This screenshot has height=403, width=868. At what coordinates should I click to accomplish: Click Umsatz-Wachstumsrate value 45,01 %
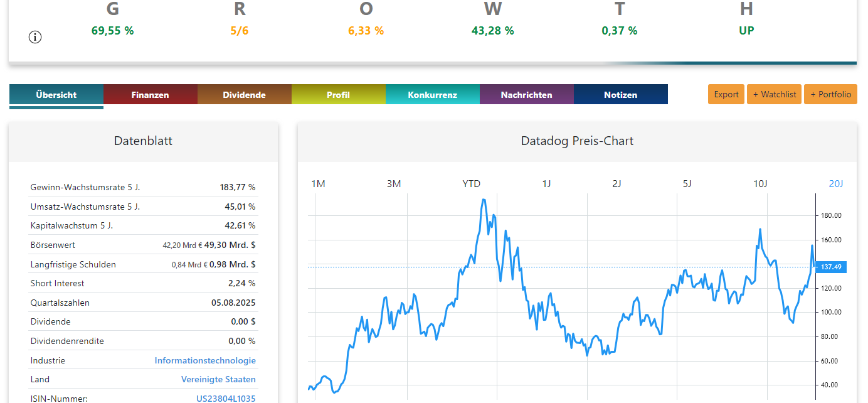[x=241, y=207]
